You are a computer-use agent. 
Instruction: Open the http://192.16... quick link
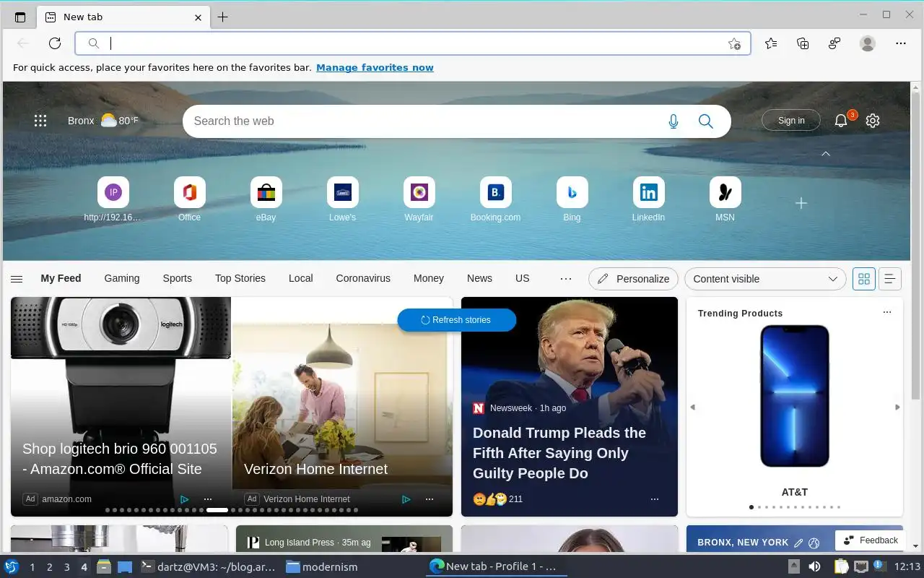pos(113,199)
